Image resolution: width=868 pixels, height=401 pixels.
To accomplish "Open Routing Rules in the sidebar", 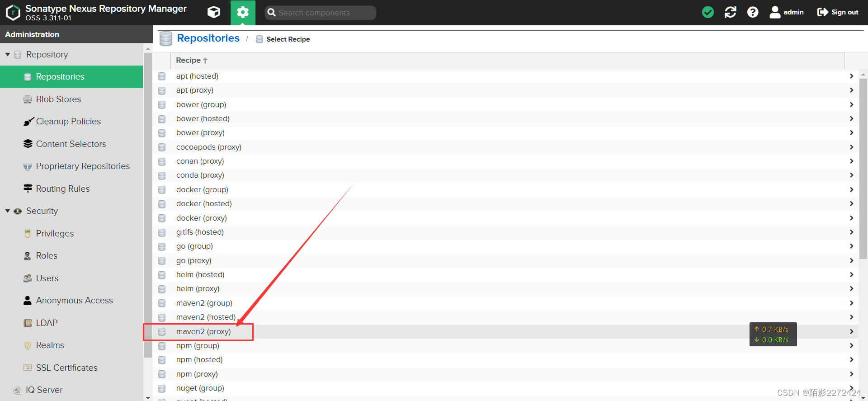I will [71, 189].
